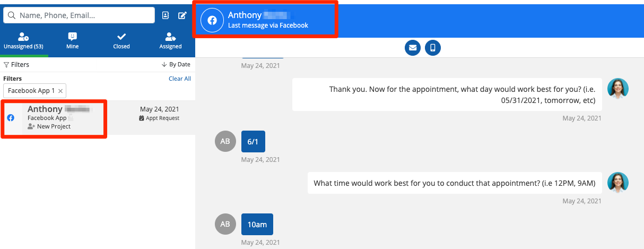Click the agent avatar beside the appointment question

617,88
